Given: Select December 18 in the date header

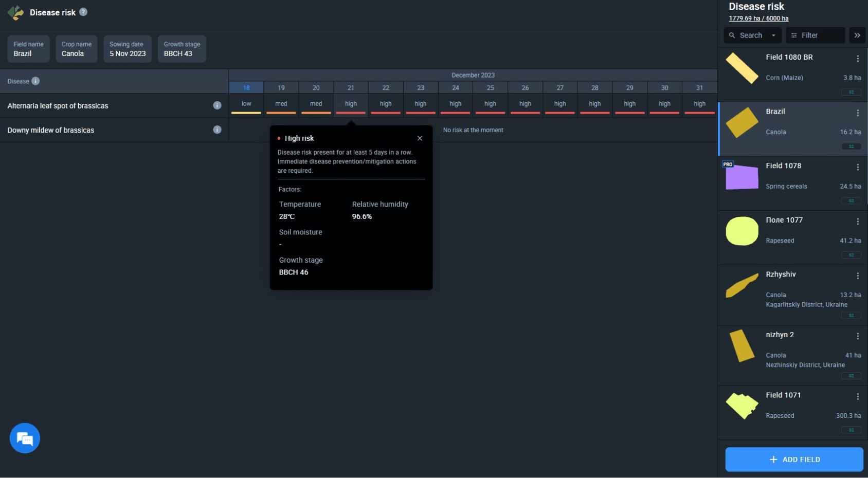Looking at the screenshot, I should [x=246, y=88].
